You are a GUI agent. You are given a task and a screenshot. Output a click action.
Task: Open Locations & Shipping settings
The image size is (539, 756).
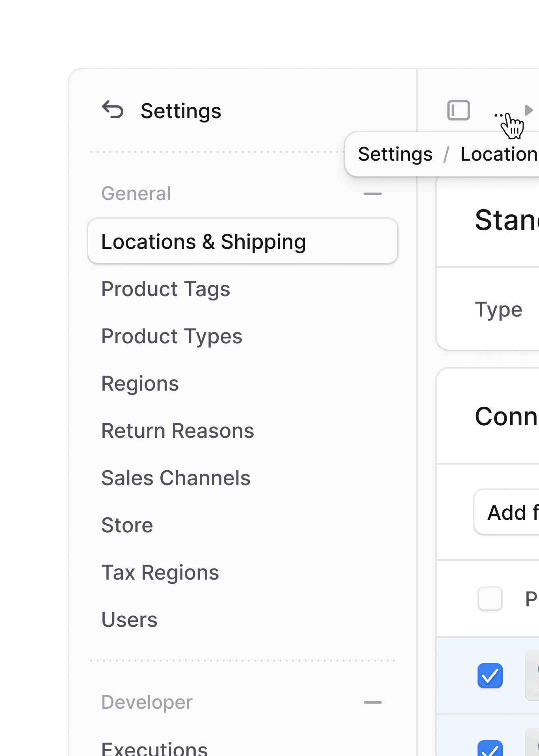pos(243,241)
